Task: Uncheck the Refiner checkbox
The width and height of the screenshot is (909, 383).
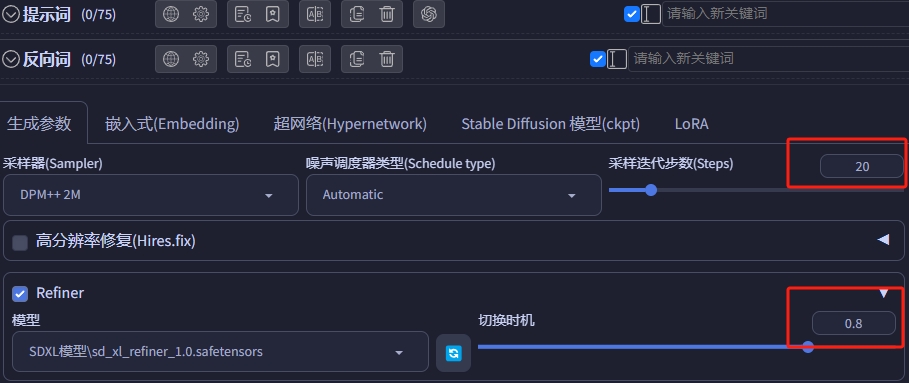Action: pyautogui.click(x=20, y=294)
